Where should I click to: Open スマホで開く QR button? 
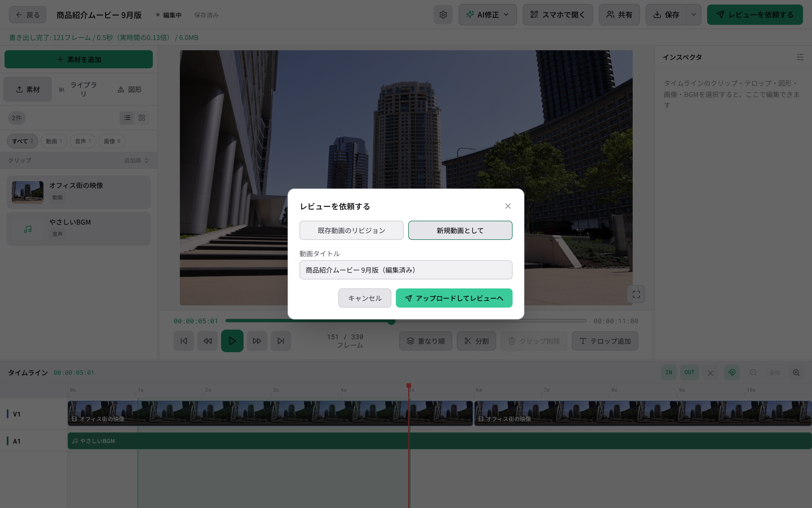[558, 15]
